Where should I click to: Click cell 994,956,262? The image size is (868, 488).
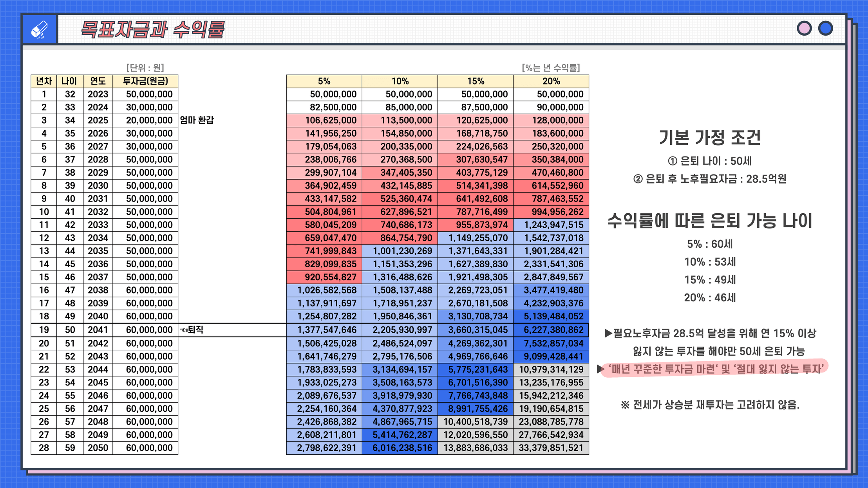click(551, 212)
